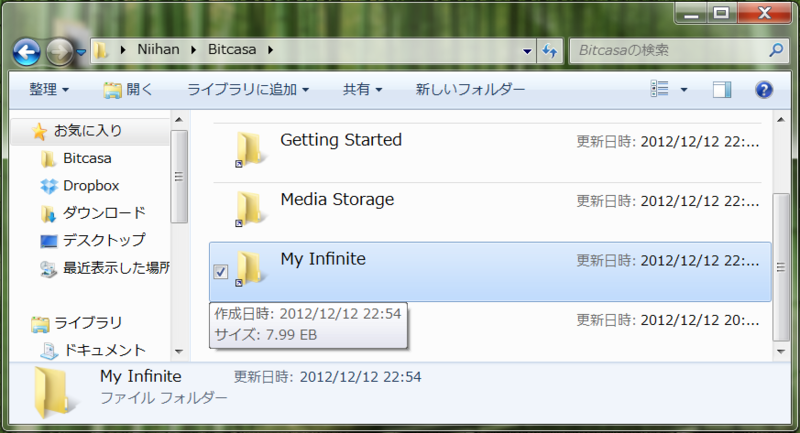
Task: Click the ライブラリ folder icon
Action: (40, 324)
